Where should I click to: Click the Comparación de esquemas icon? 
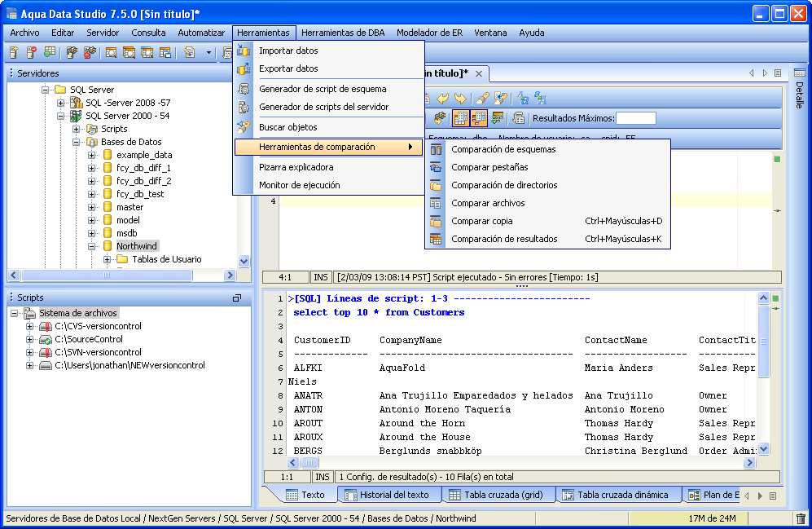tap(437, 149)
